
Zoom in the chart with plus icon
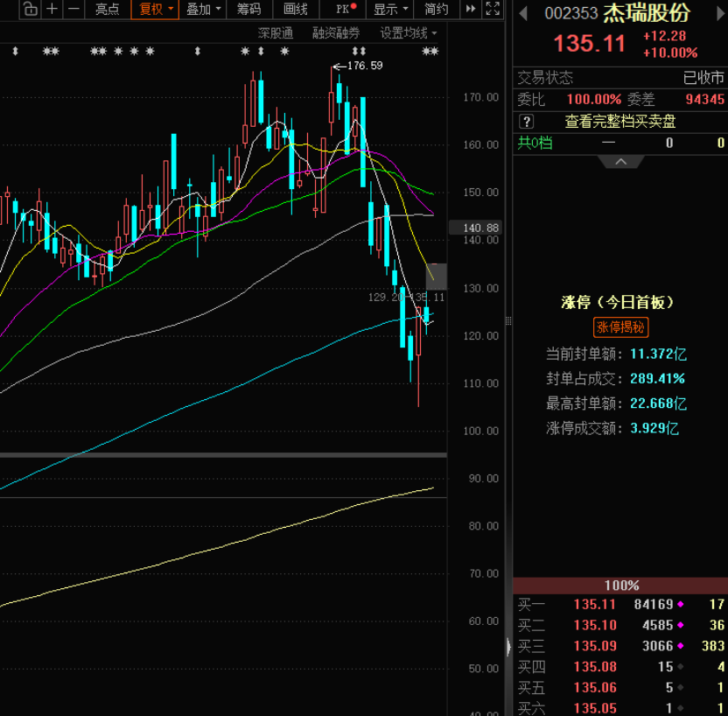click(x=52, y=9)
